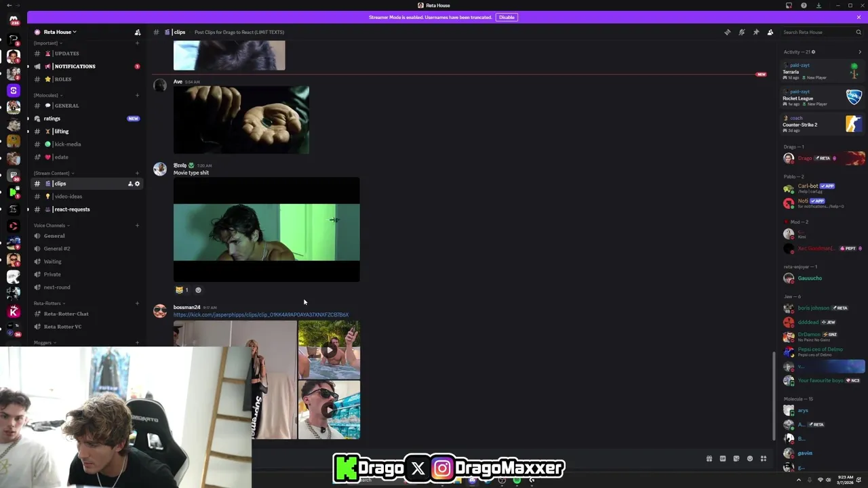868x488 pixels.
Task: Open the pink K server icon
Action: (14, 312)
